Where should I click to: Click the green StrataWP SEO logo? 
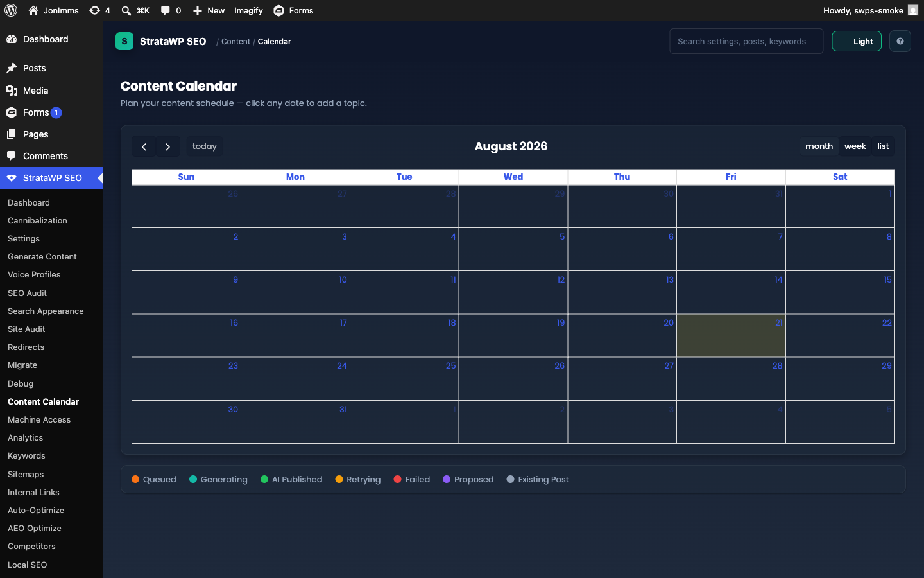pyautogui.click(x=124, y=41)
